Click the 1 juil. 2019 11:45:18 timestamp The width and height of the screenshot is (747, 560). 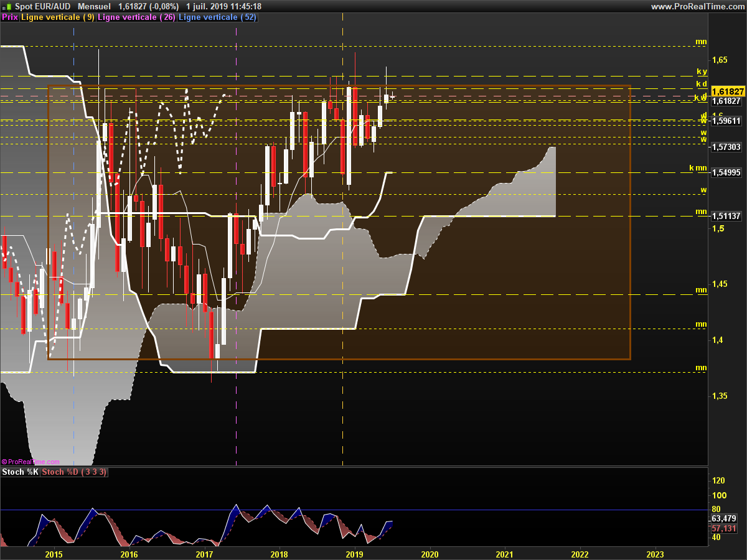point(223,6)
